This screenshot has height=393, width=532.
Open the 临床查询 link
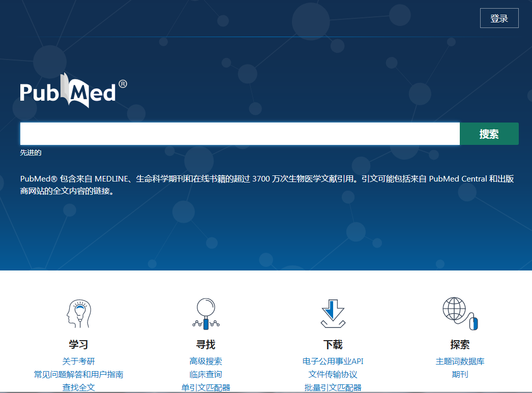(205, 375)
